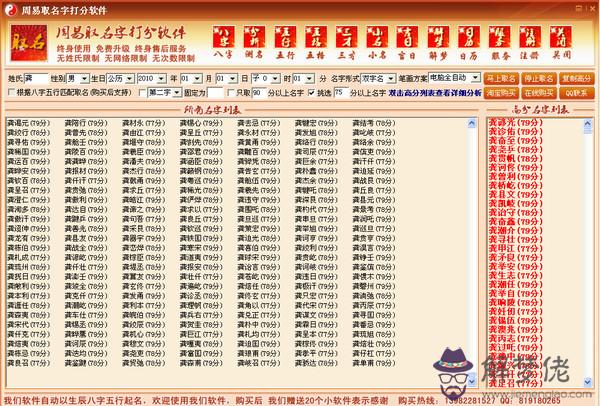Select 龚永材 (77分) in names list
600x406 pixels.
259,133
